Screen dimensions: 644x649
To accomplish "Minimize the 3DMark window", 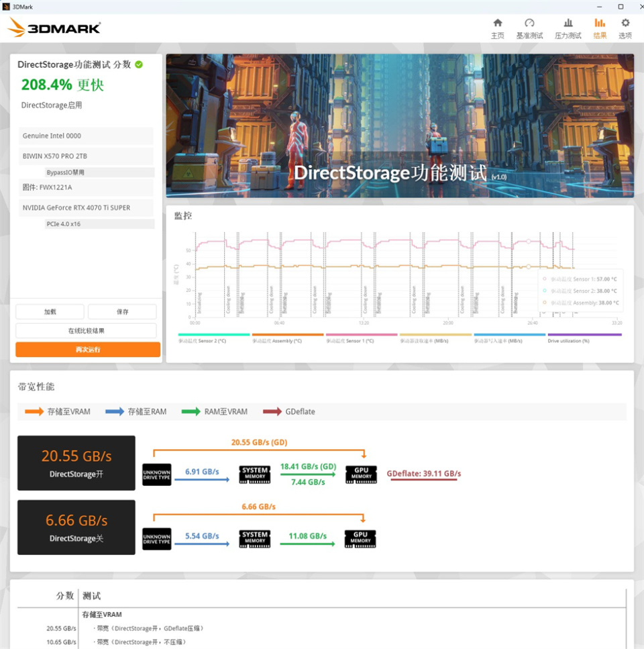I will pos(599,7).
